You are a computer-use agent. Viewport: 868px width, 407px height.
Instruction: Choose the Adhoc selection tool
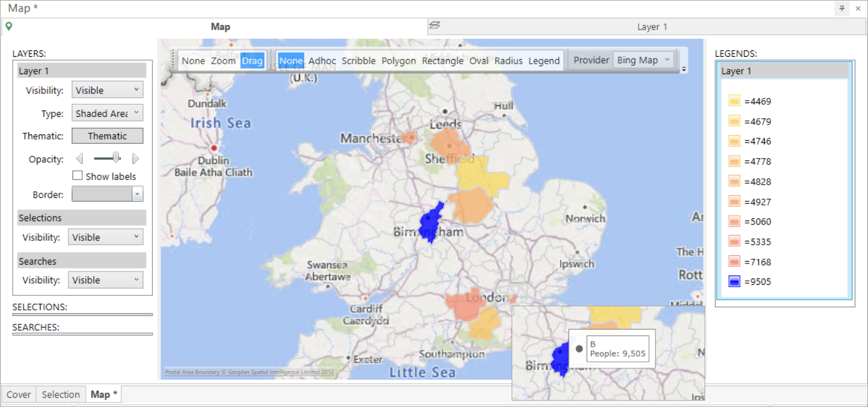tap(322, 61)
